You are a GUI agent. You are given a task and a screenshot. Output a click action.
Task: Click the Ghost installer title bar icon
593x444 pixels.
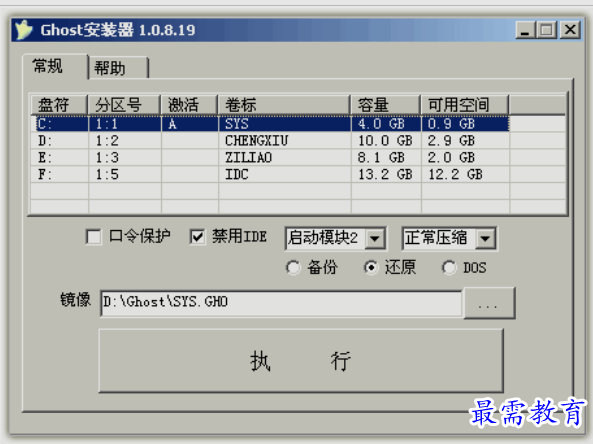click(24, 29)
